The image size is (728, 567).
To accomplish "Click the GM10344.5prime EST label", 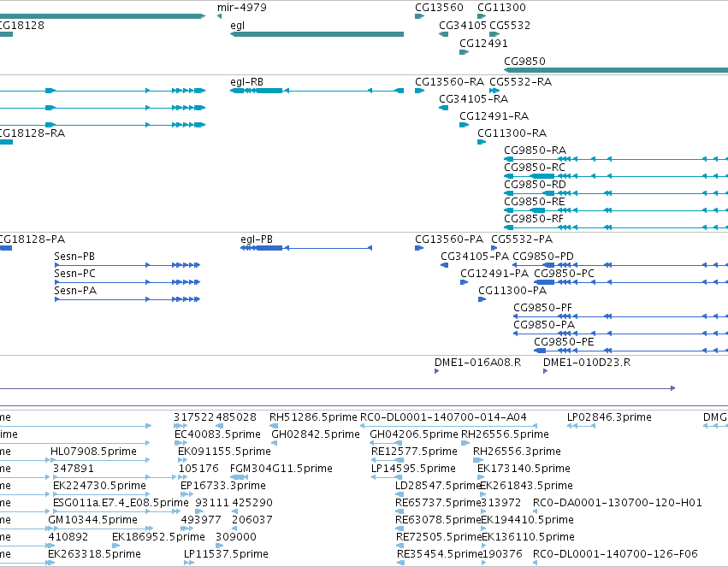I will click(93, 520).
